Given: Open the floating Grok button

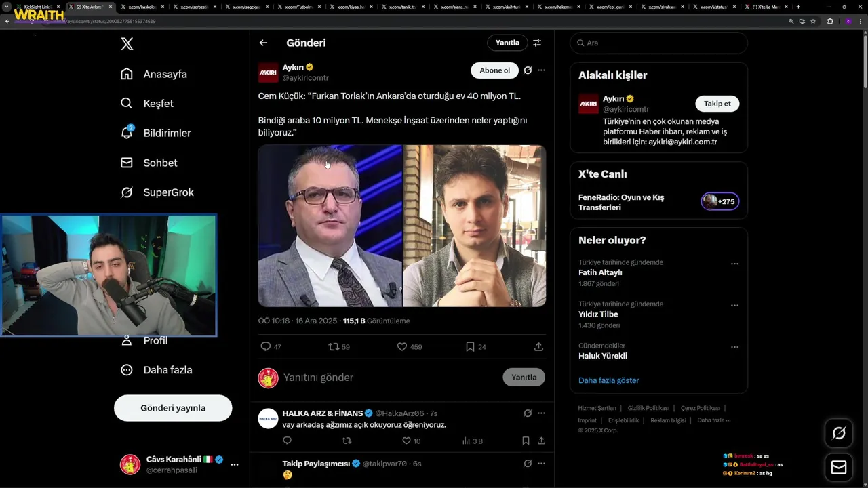Looking at the screenshot, I should point(839,433).
